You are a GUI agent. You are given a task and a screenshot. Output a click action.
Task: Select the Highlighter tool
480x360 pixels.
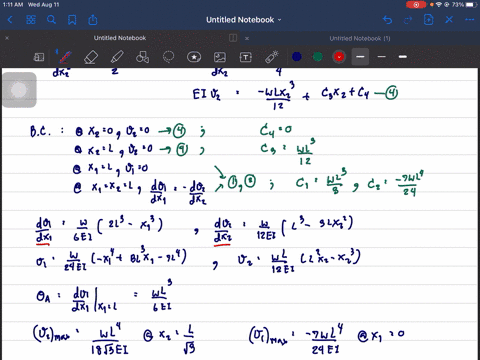coord(117,57)
